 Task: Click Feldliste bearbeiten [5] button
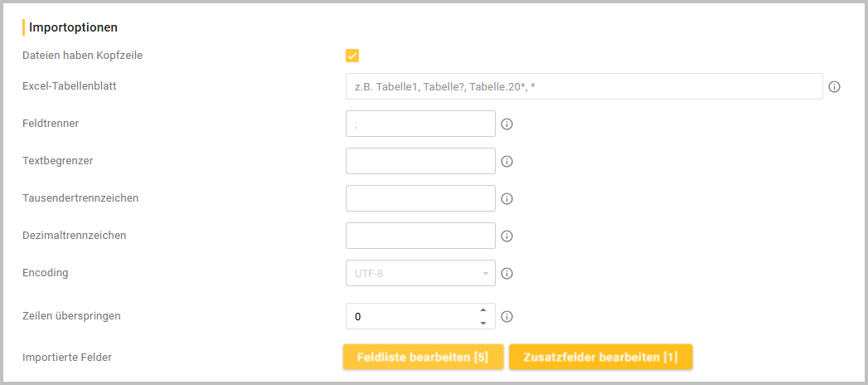click(x=423, y=357)
